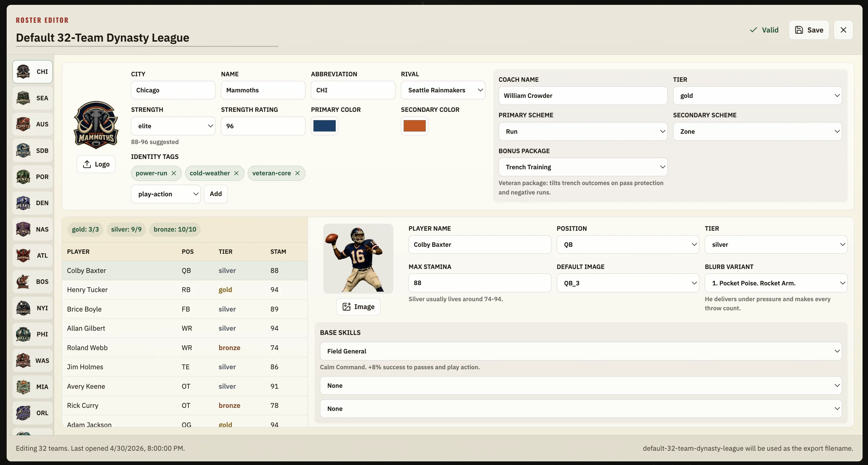The height and width of the screenshot is (465, 868).
Task: Click the silver: 9/9 tier count chip
Action: [126, 229]
